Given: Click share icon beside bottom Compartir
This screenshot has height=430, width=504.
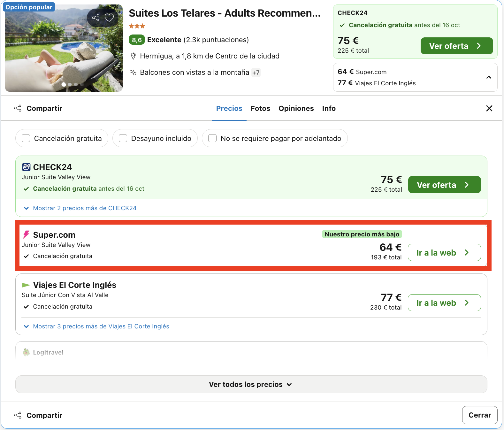Looking at the screenshot, I should pos(18,415).
